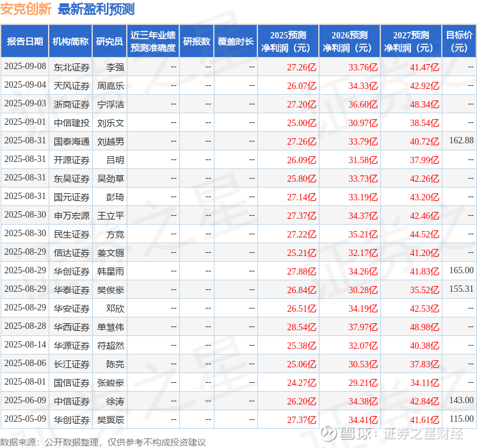Click the 数据来源 disclaimer footer text
This screenshot has width=477, height=448.
tap(103, 442)
